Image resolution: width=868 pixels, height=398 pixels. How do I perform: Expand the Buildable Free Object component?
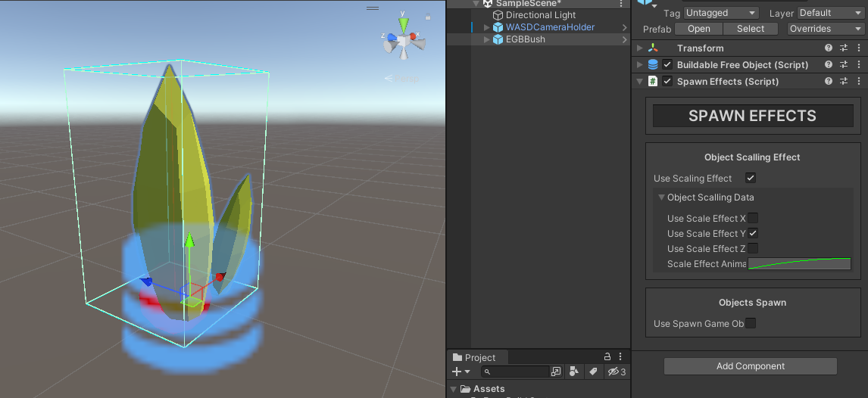640,64
